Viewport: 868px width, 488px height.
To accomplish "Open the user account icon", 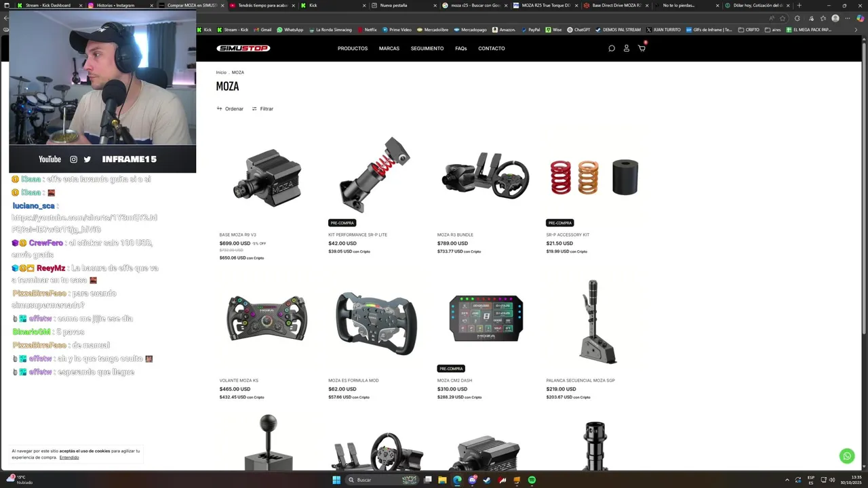I will coord(627,48).
